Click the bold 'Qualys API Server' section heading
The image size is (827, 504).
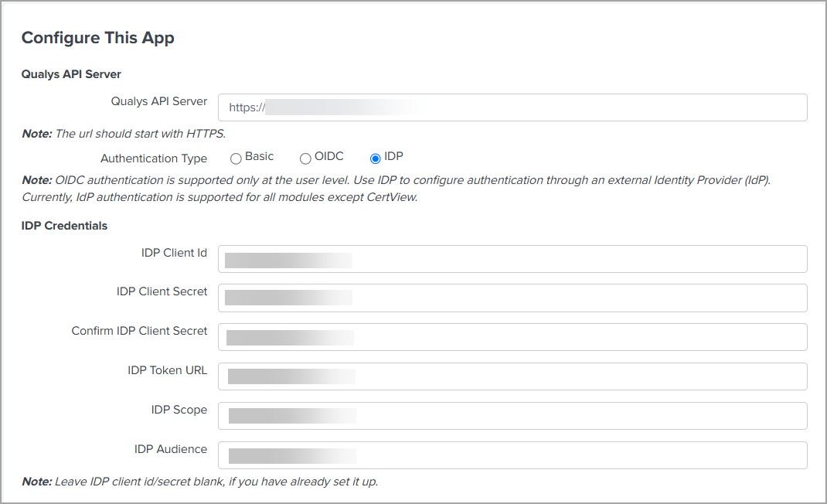tap(71, 74)
